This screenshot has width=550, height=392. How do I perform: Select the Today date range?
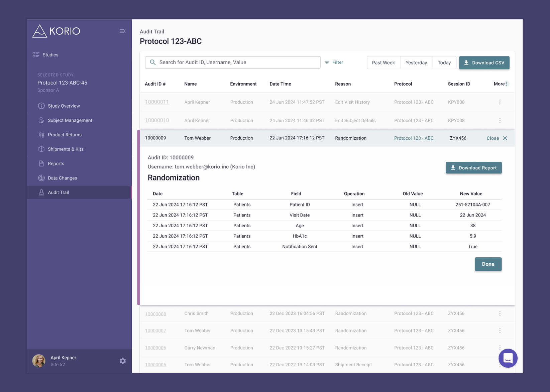[x=444, y=63]
